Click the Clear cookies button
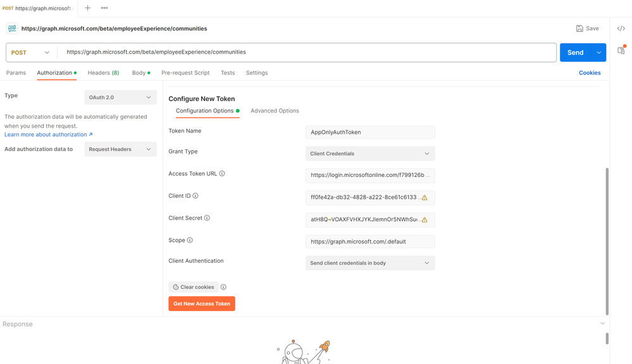This screenshot has height=364, width=632. (194, 287)
